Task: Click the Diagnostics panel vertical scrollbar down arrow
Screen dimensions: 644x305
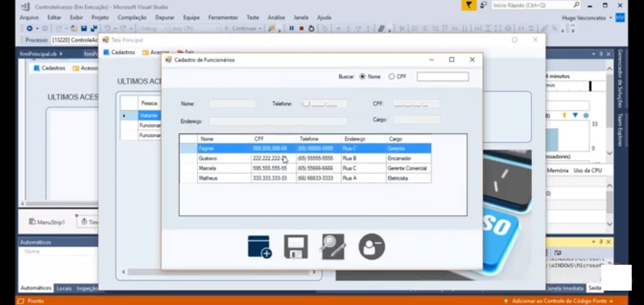Action: point(610,153)
